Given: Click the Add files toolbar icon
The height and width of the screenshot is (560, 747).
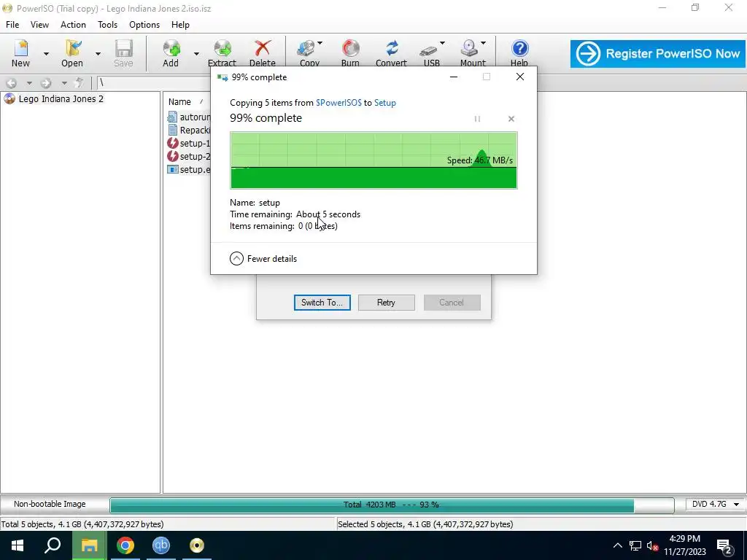Looking at the screenshot, I should [171, 52].
